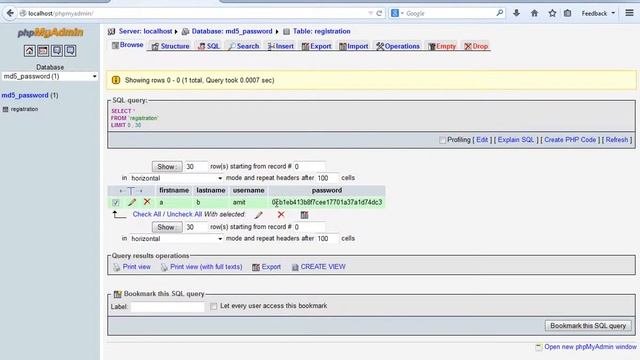This screenshot has width=640, height=360.
Task: Open the Import tab
Action: pyautogui.click(x=354, y=47)
